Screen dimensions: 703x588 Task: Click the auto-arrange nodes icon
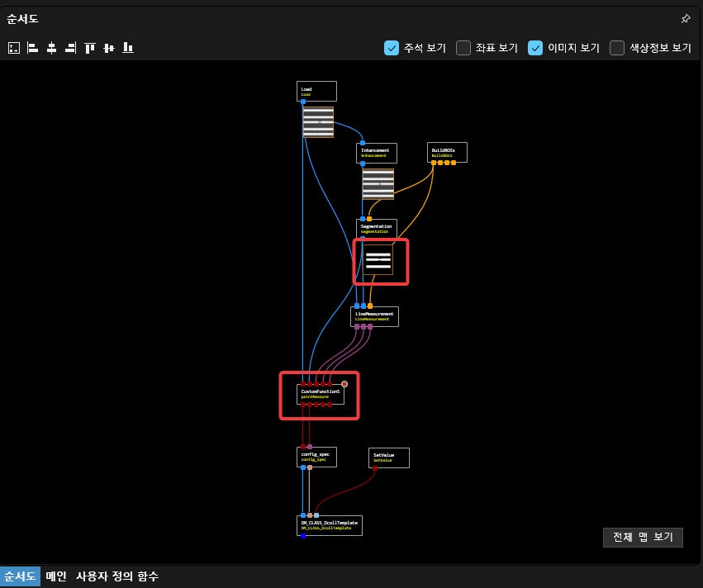13,48
